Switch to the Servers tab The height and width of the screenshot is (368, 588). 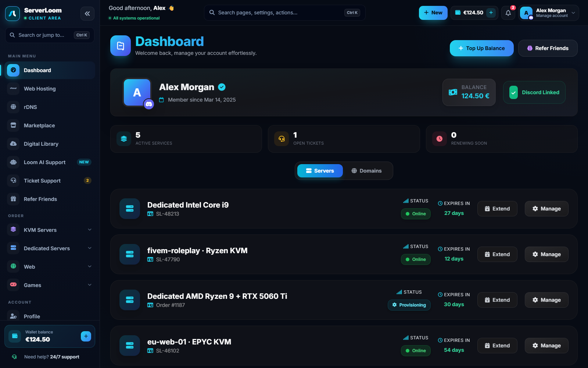click(x=320, y=171)
